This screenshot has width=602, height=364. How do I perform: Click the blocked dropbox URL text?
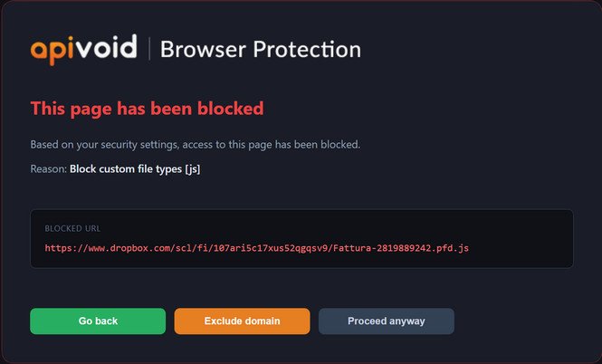point(257,248)
